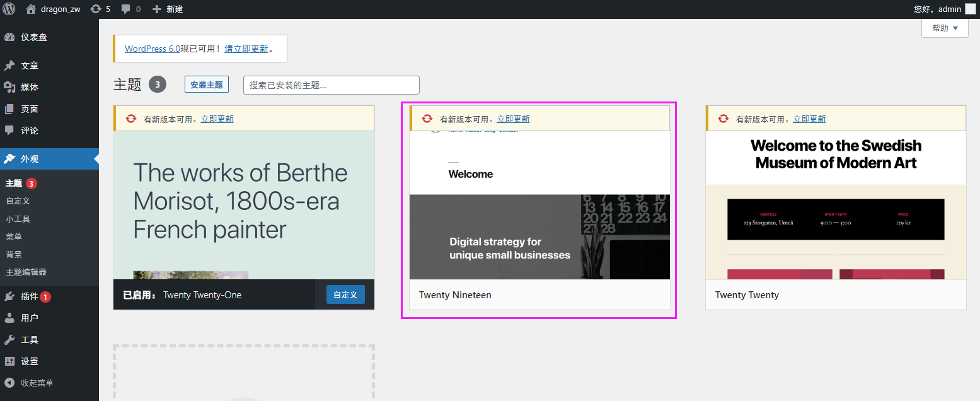
Task: Click the blue 自定义 button on active theme
Action: [x=345, y=294]
